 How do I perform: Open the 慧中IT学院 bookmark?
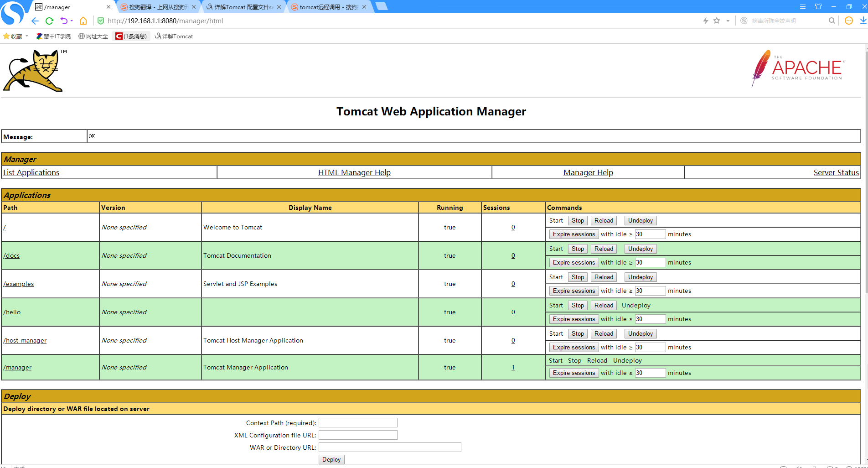53,36
